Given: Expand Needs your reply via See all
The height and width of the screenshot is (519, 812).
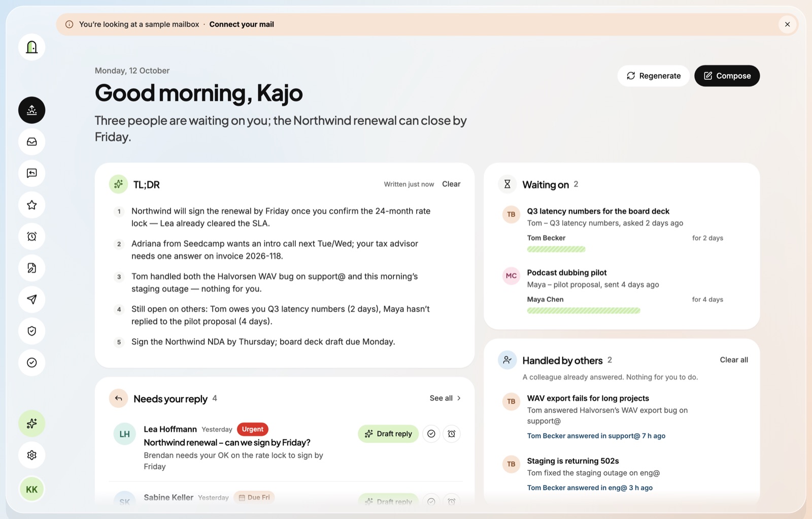Looking at the screenshot, I should tap(445, 398).
